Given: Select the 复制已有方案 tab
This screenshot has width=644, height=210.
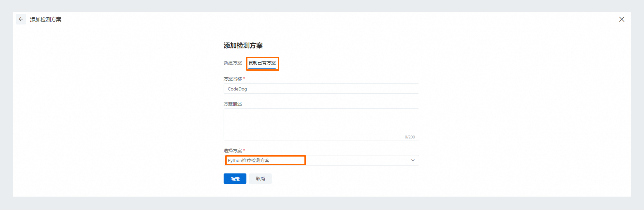Looking at the screenshot, I should click(x=262, y=63).
